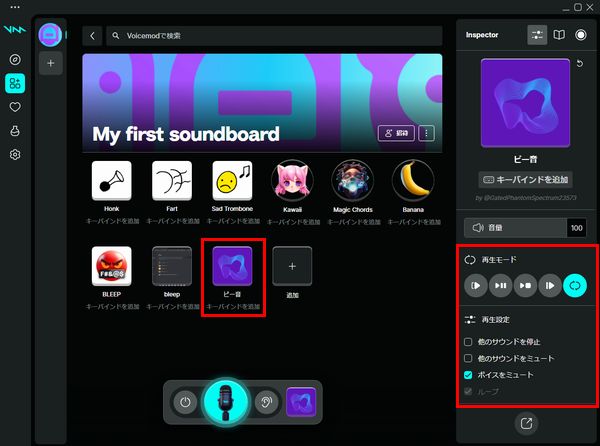Toggle the microphone button in bottom bar
Image resolution: width=600 pixels, height=446 pixels.
[x=226, y=402]
